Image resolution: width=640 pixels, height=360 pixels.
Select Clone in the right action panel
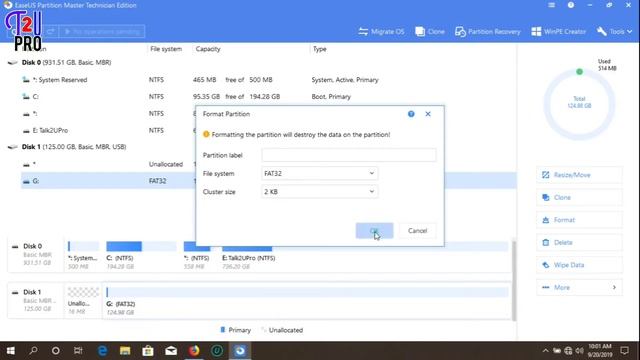pyautogui.click(x=579, y=197)
